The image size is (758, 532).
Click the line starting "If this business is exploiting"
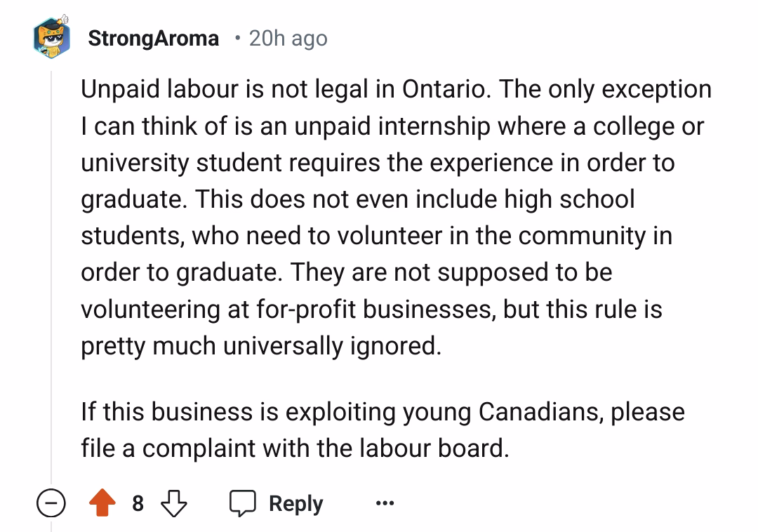[383, 411]
